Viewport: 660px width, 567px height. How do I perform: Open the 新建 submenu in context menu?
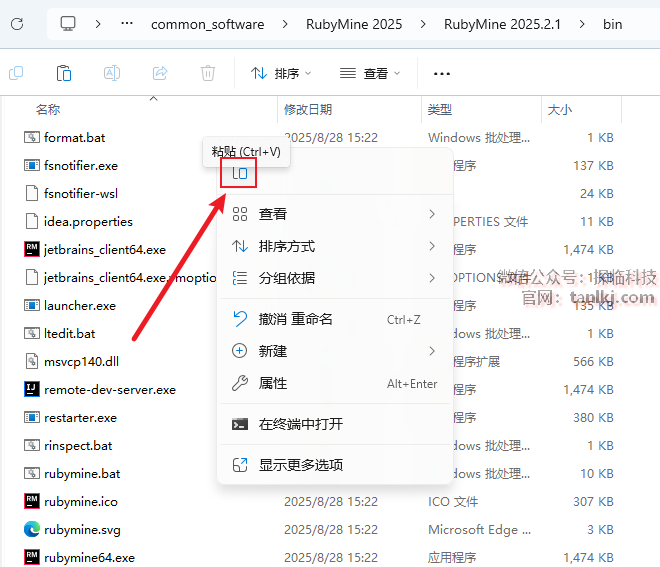coord(335,351)
